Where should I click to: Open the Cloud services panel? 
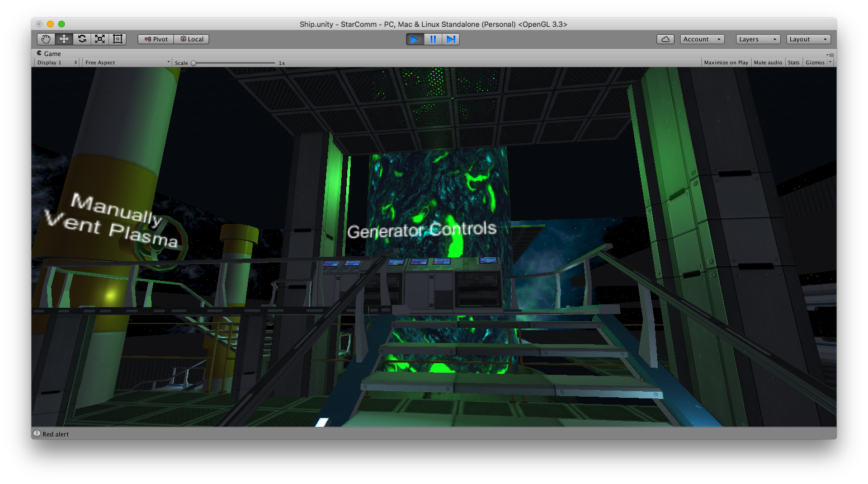pyautogui.click(x=665, y=39)
